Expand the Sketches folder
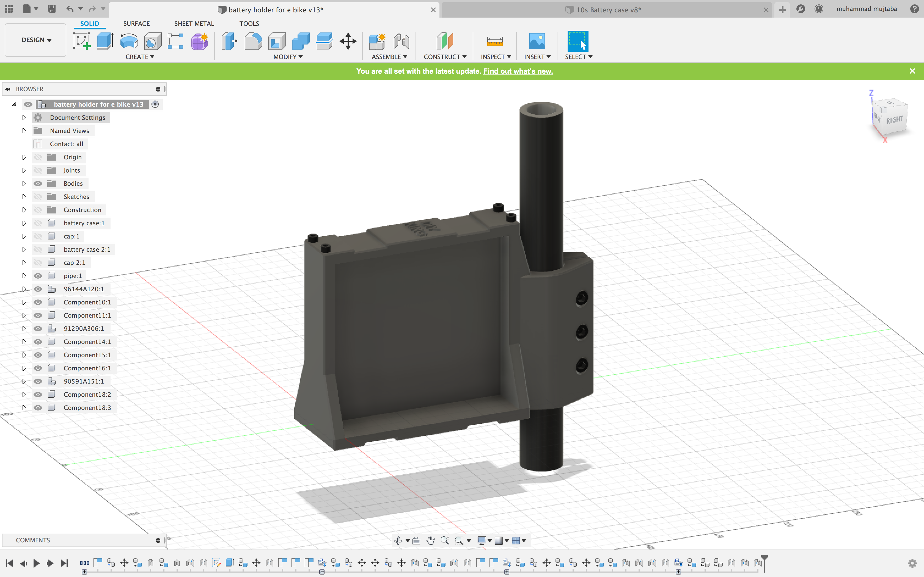The width and height of the screenshot is (924, 577). pyautogui.click(x=24, y=197)
